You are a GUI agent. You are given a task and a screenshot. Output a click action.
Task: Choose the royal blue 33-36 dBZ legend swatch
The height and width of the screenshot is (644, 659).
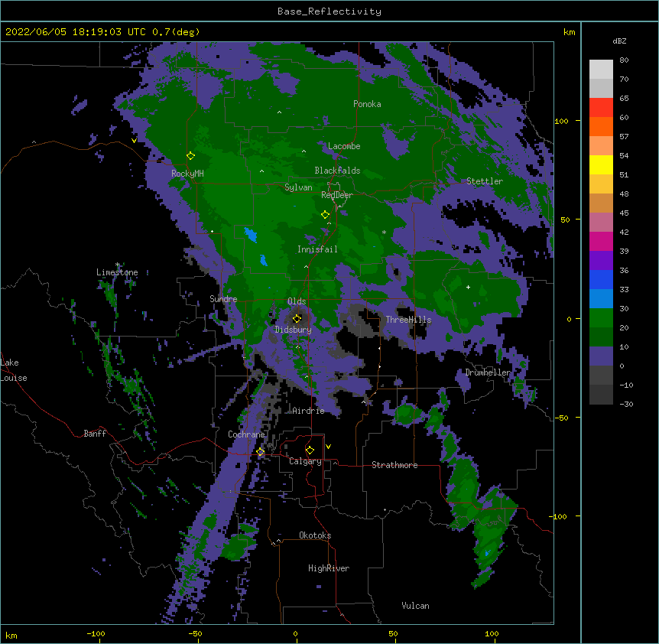(x=601, y=279)
